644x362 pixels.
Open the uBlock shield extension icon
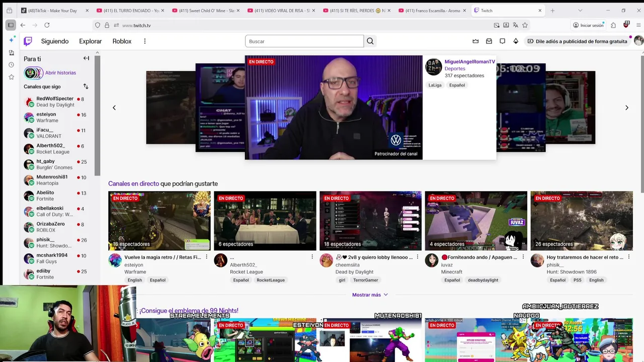click(626, 25)
